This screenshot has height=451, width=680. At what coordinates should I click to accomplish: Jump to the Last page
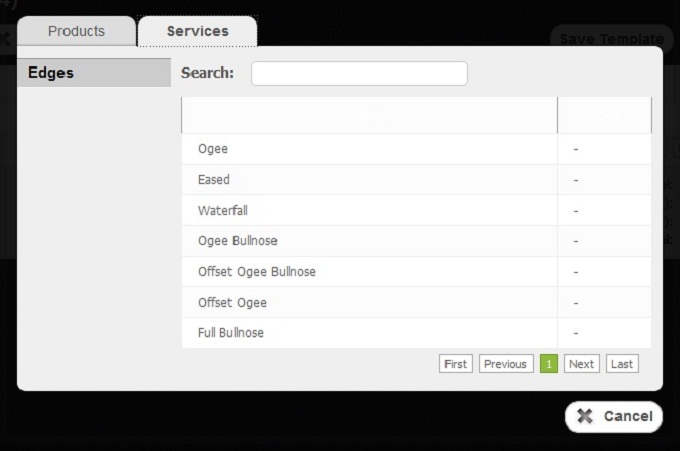click(x=621, y=364)
